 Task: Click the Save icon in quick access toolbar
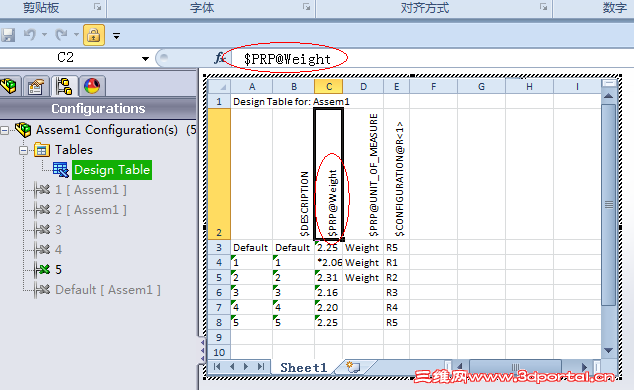pos(8,35)
